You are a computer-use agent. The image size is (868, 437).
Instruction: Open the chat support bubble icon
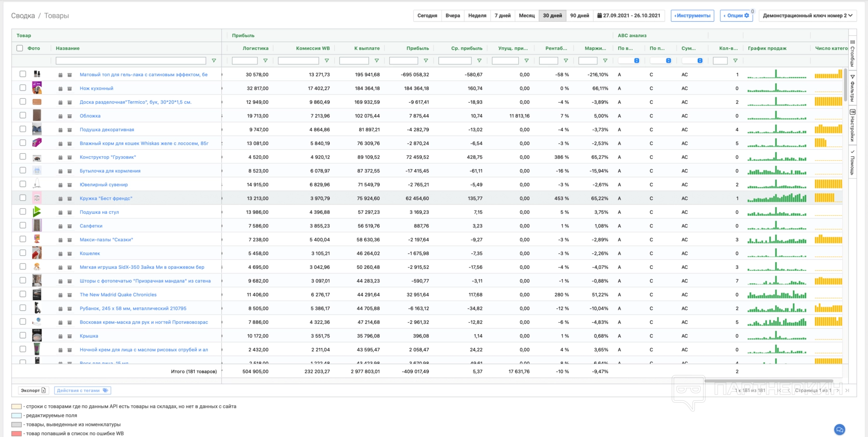tap(840, 429)
